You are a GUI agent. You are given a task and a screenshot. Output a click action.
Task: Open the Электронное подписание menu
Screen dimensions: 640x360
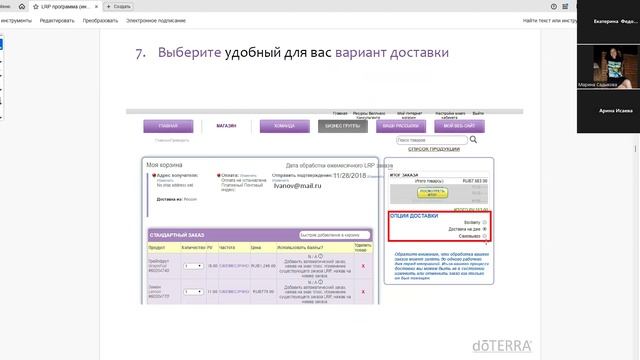pyautogui.click(x=156, y=20)
